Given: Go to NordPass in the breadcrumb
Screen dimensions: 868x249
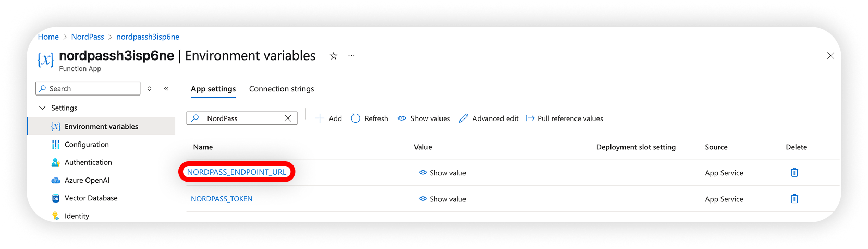Looking at the screenshot, I should point(88,37).
